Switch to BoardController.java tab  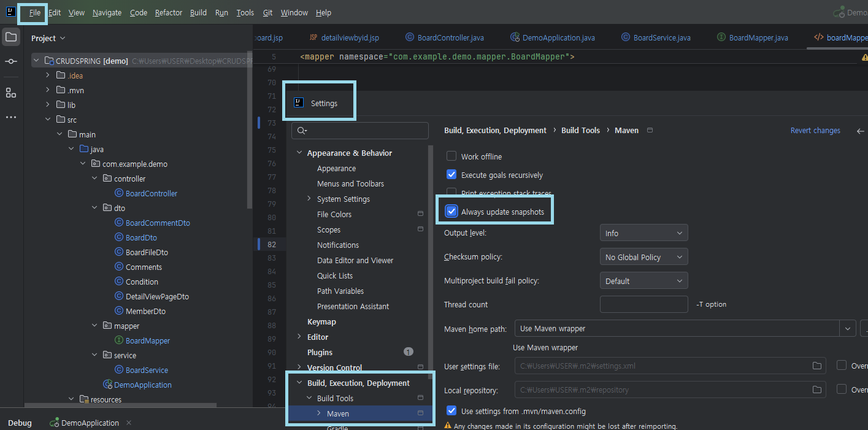(444, 37)
